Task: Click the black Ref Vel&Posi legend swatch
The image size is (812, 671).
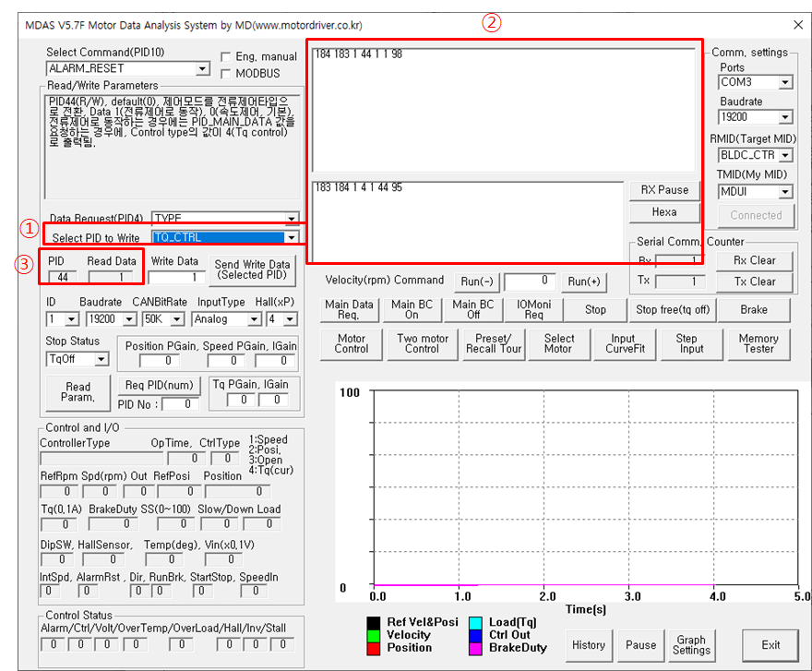Action: [374, 622]
